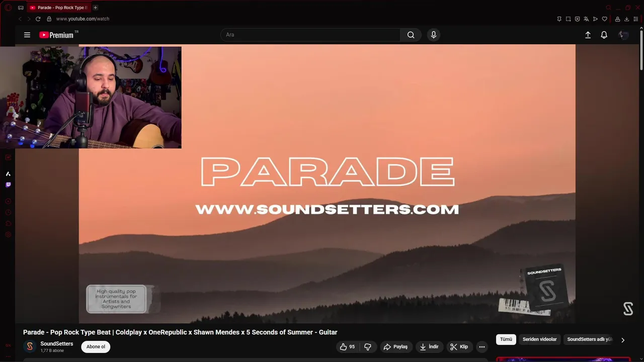
Task: Select the Tümü filter chip
Action: click(x=506, y=339)
